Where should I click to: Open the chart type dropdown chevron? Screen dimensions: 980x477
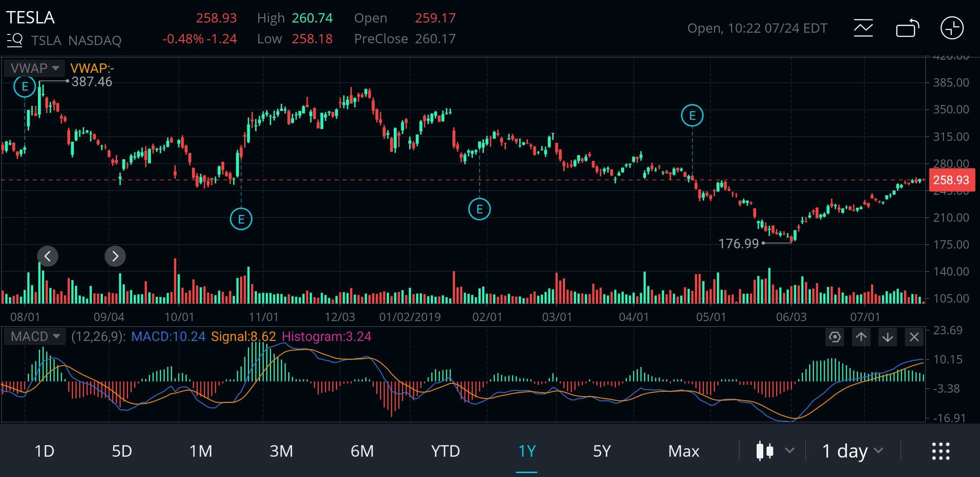[x=790, y=451]
